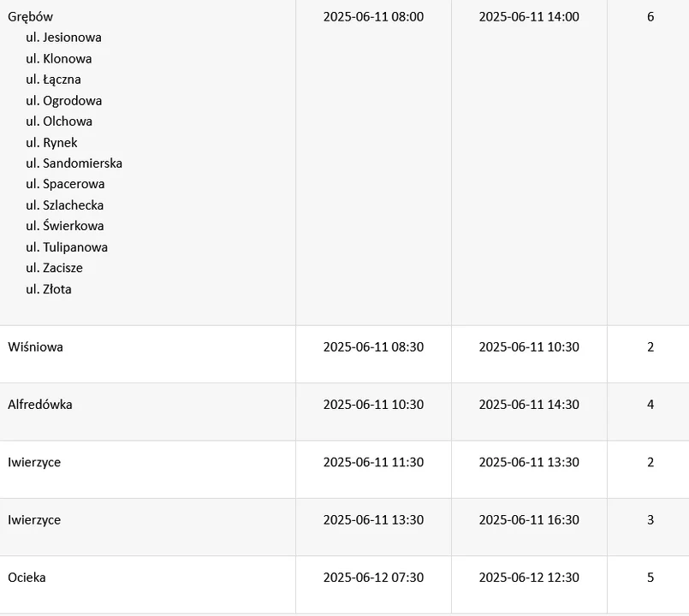Viewport: 689px width, 616px height.
Task: Click the ul. Złota street entry
Action: 48,289
